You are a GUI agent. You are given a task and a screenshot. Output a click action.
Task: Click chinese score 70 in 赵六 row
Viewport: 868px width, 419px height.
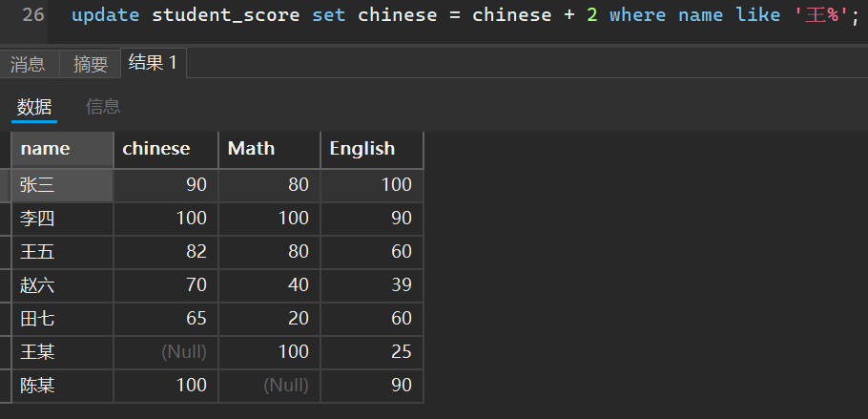pos(166,285)
